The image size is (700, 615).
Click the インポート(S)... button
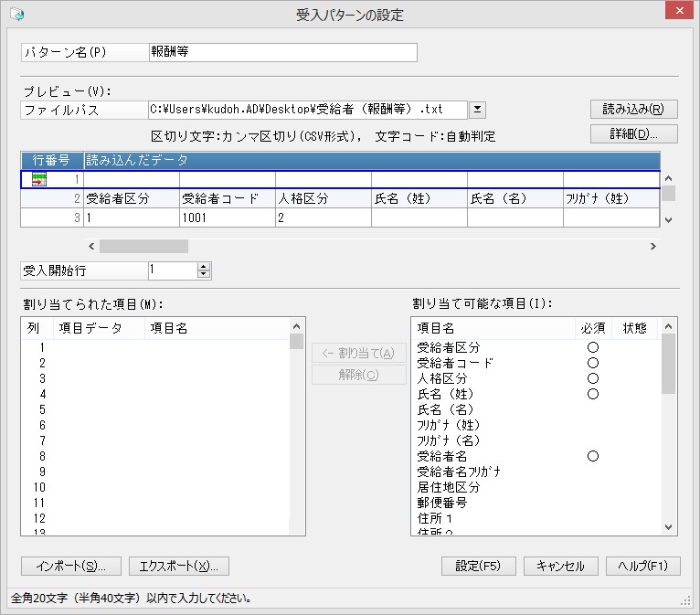pos(71,567)
